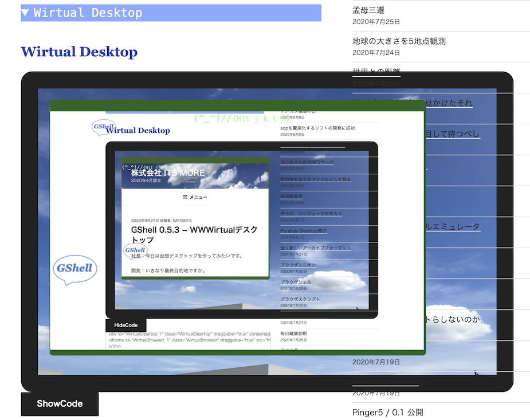Collapse the ▼ Wirtual Desktop section header
The height and width of the screenshot is (420, 530).
(170, 13)
